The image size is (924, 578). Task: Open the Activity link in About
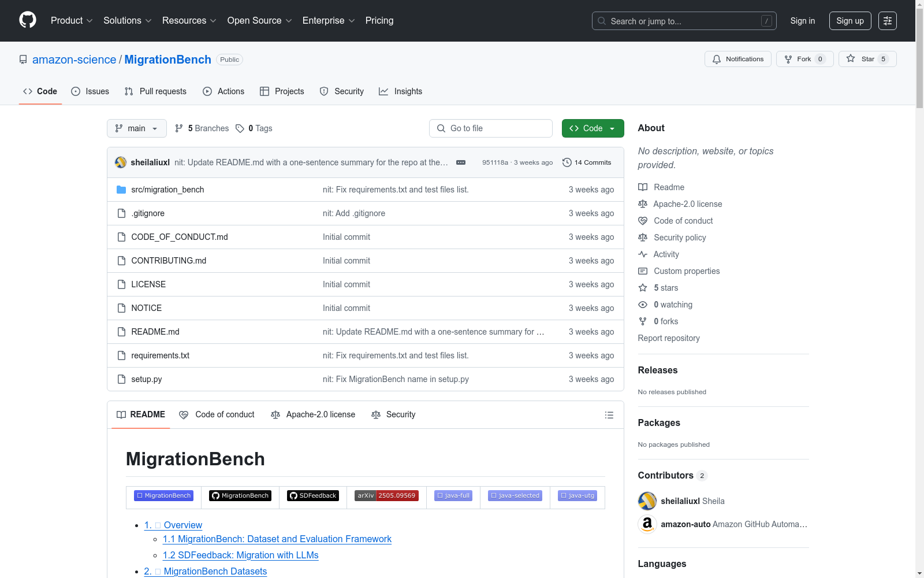659,254
